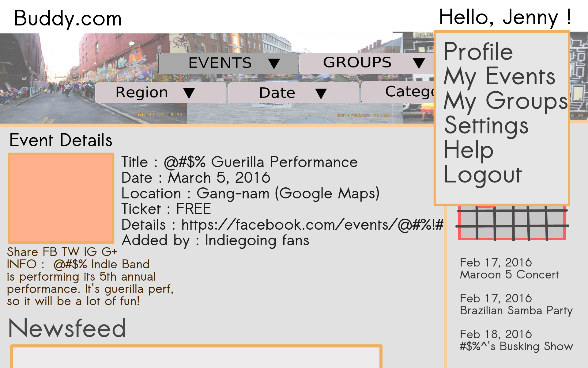Click the Buddy.com site logo
Viewport: 588px width, 368px height.
tap(68, 18)
